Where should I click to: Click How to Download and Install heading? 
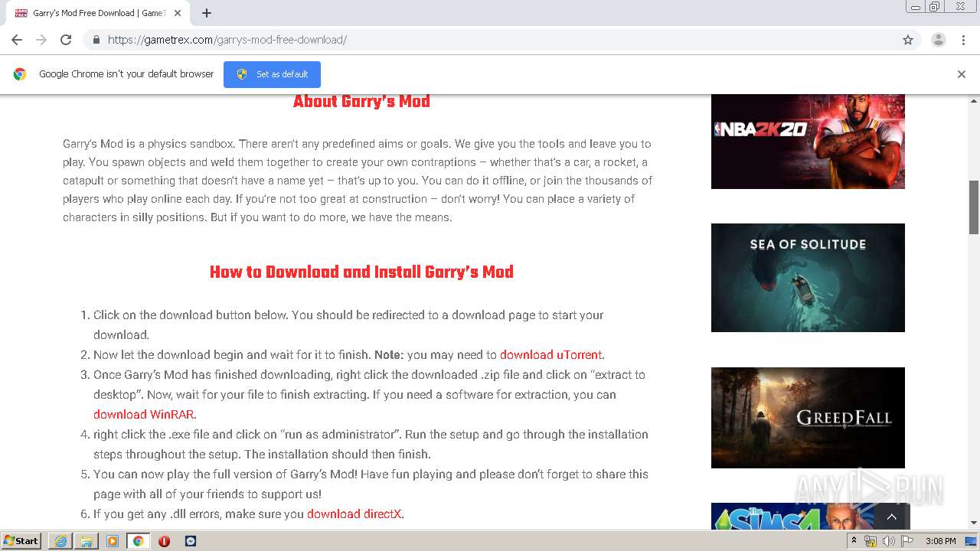[361, 272]
